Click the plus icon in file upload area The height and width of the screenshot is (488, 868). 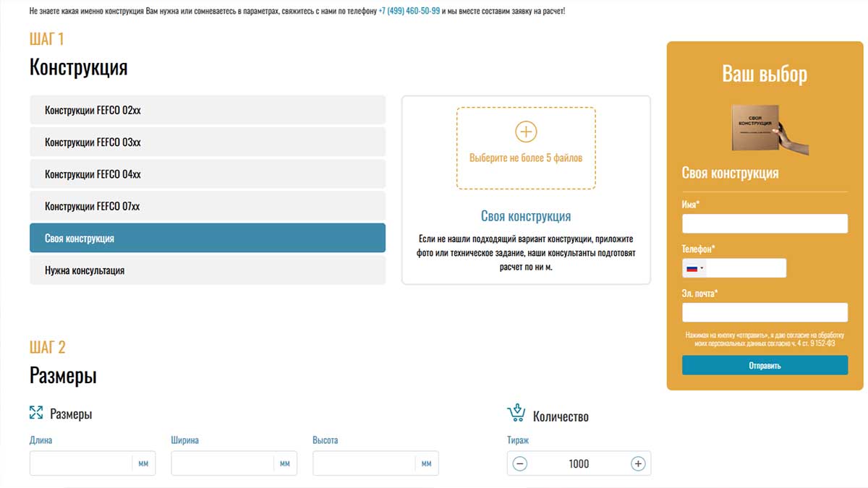(x=526, y=132)
